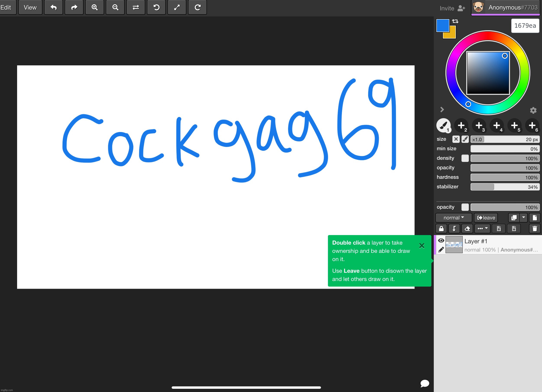Adjust the layer opacity slider

tap(505, 207)
